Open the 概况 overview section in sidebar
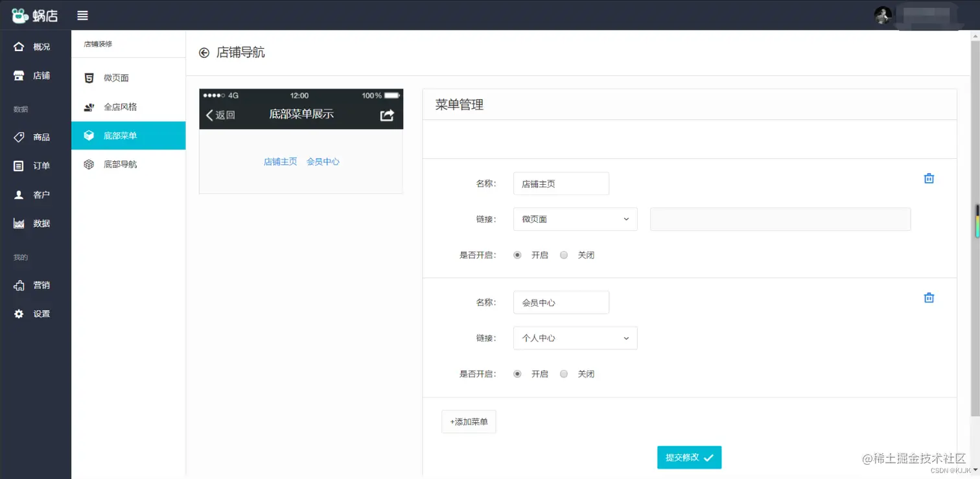The image size is (980, 479). click(x=36, y=46)
